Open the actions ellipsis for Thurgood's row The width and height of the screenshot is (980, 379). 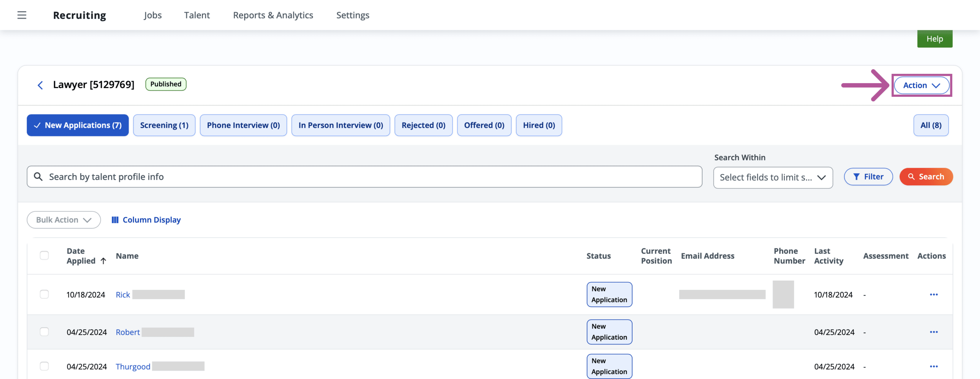[x=934, y=366]
